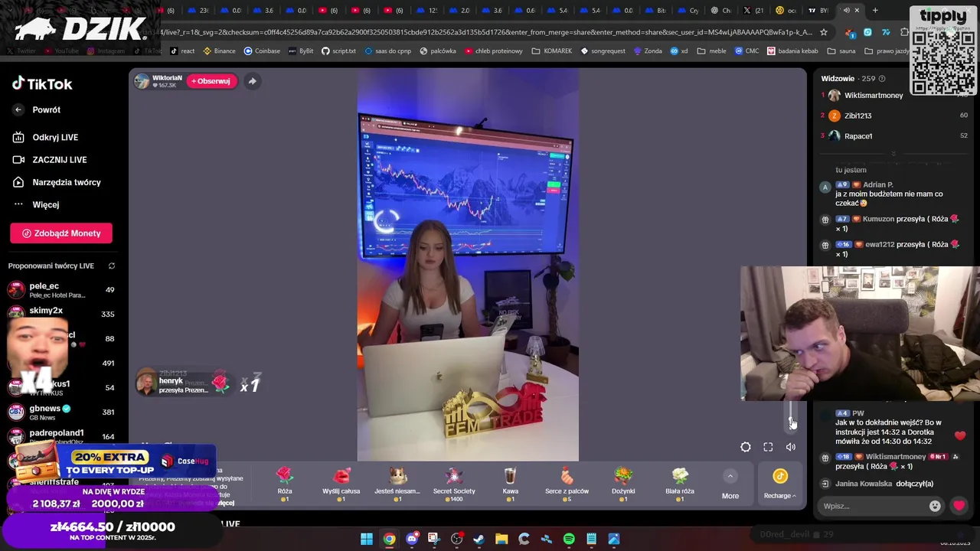The width and height of the screenshot is (980, 551).
Task: Send the Biała róża gift
Action: point(680,484)
